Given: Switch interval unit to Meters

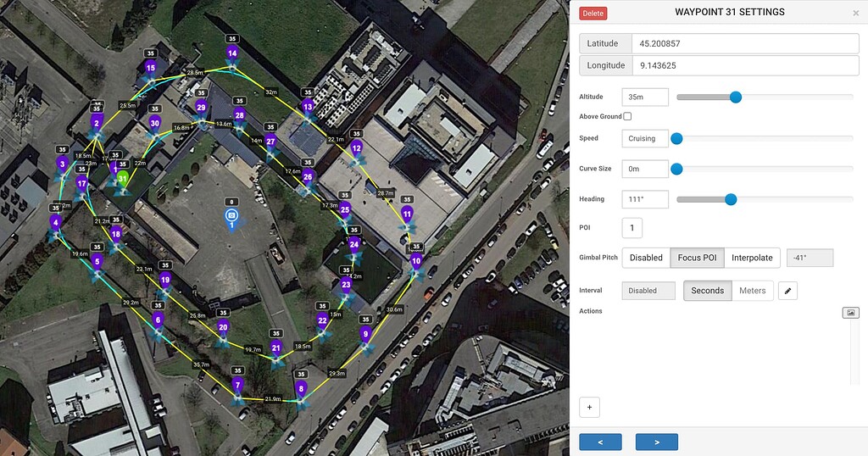Looking at the screenshot, I should tap(753, 291).
